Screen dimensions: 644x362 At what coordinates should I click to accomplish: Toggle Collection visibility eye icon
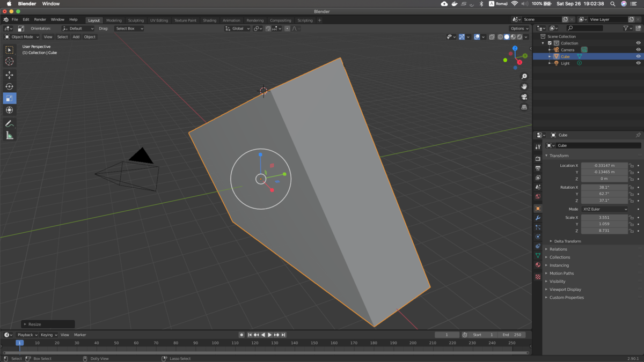click(x=638, y=43)
